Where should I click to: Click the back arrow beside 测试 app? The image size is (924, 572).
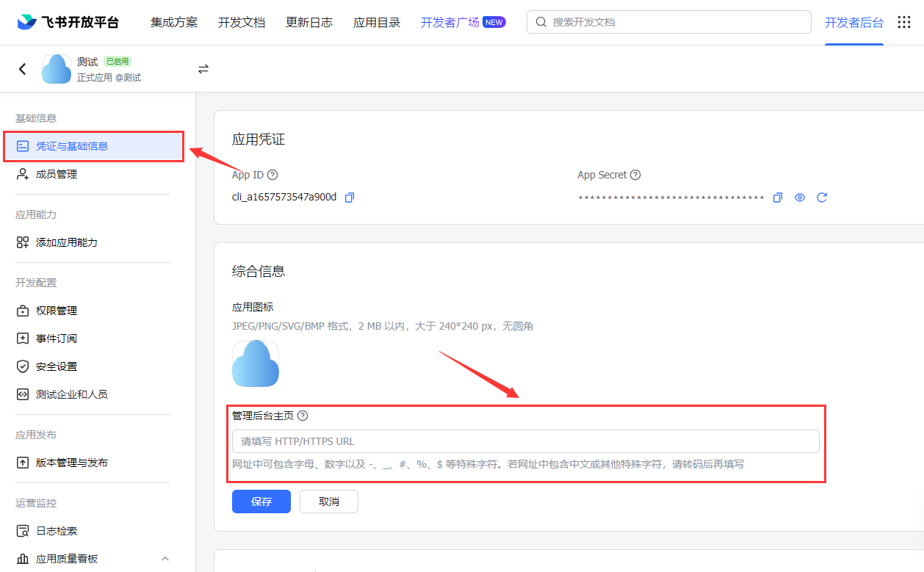point(23,69)
